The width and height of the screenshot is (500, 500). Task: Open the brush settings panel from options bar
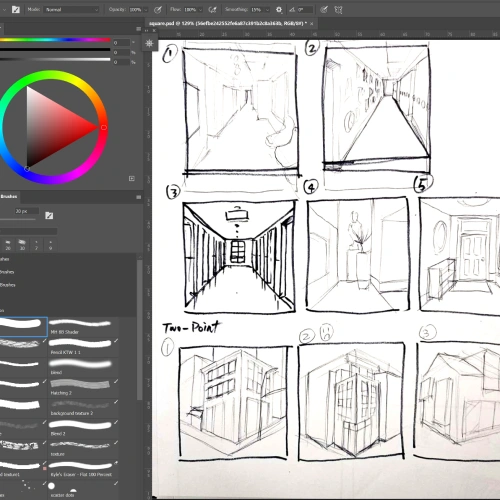pos(16,10)
